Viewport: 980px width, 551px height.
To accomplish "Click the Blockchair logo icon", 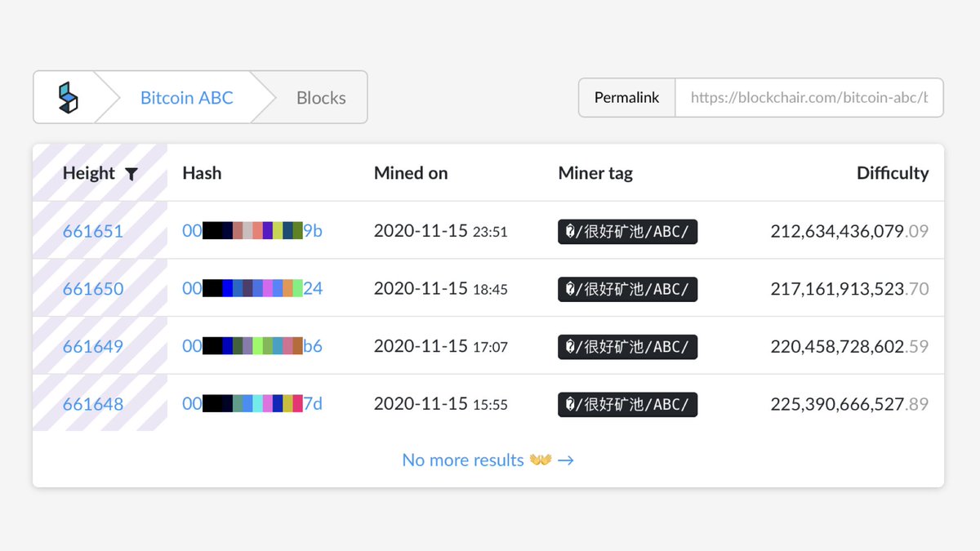I will tap(67, 96).
